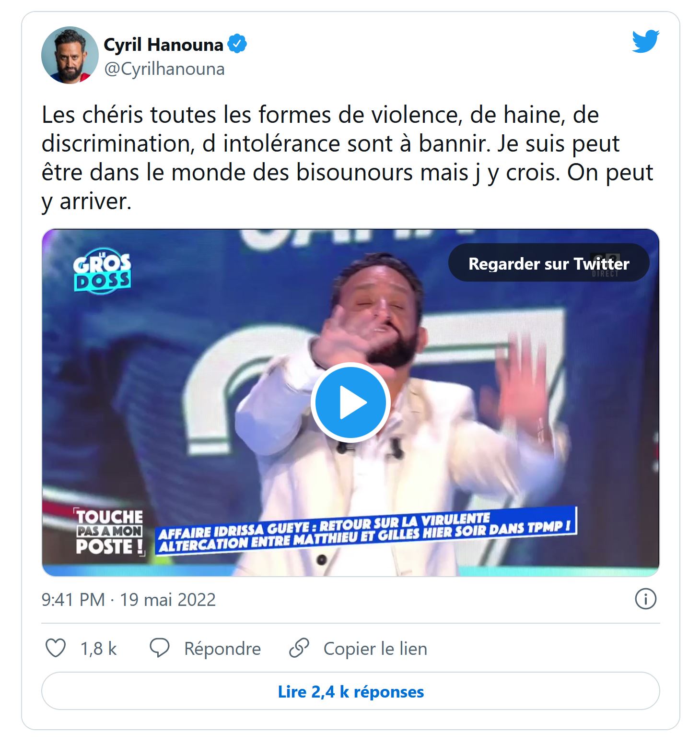Viewport: 700px width, 746px height.
Task: Open the 9:41 PM 19 mai 2022 timestamp
Action: click(x=128, y=600)
